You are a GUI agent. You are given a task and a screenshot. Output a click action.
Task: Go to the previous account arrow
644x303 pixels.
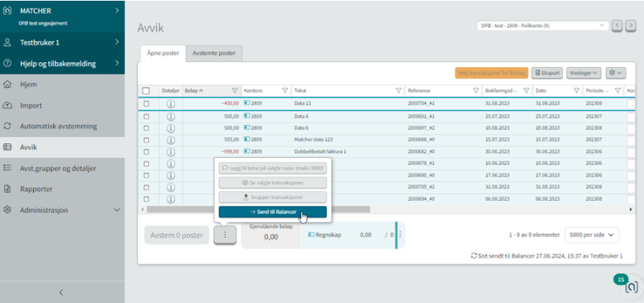click(617, 26)
